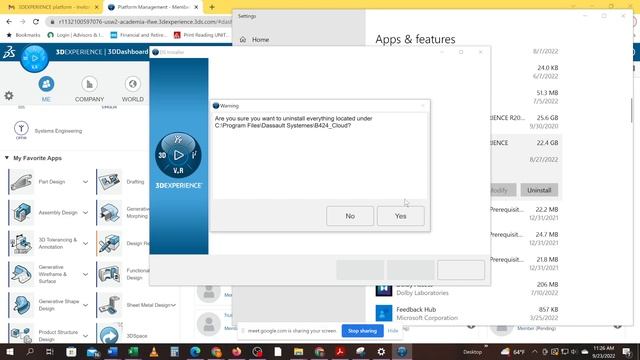Cancel uninstall by clicking No
This screenshot has height=360, width=640.
350,216
